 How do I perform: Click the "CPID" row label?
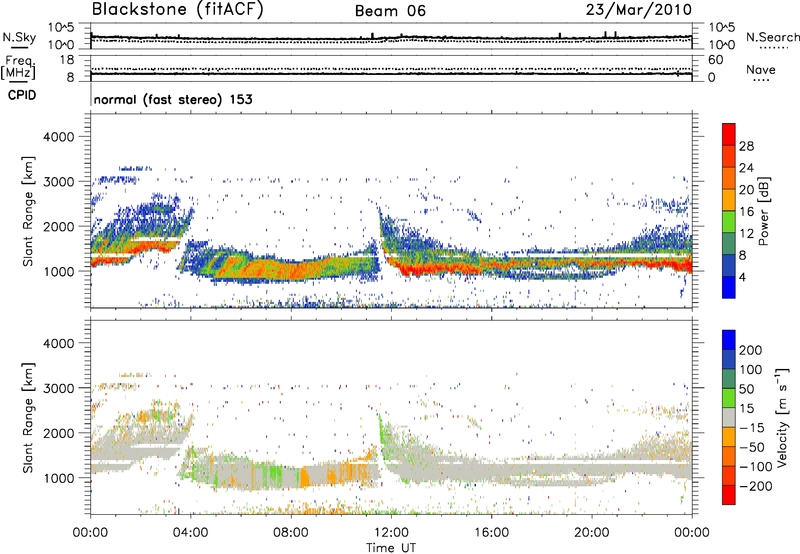(22, 95)
